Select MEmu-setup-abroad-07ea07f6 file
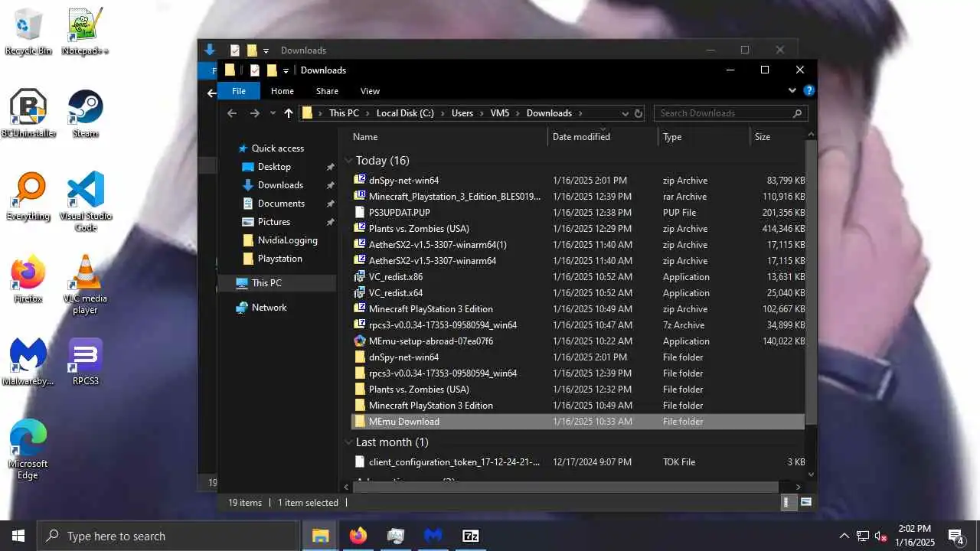 click(578, 341)
